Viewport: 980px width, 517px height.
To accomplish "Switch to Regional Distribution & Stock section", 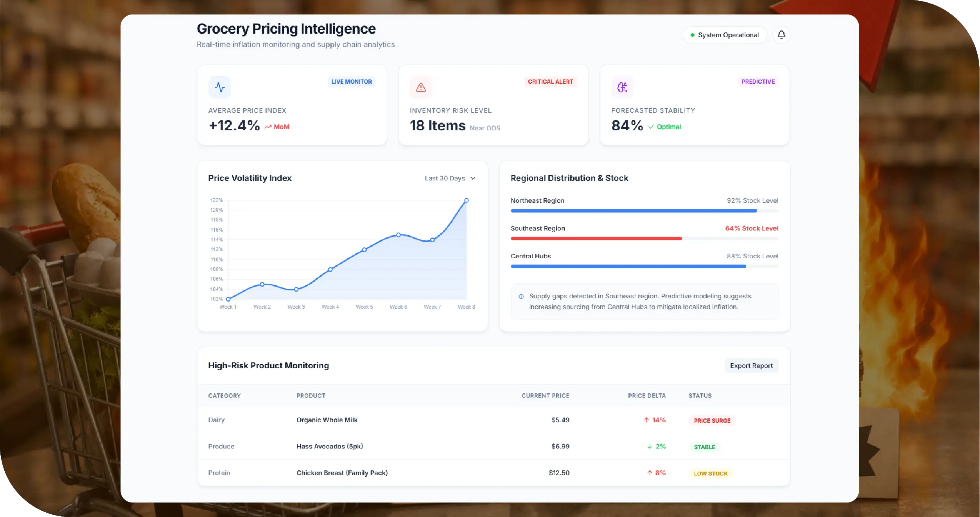I will point(569,178).
